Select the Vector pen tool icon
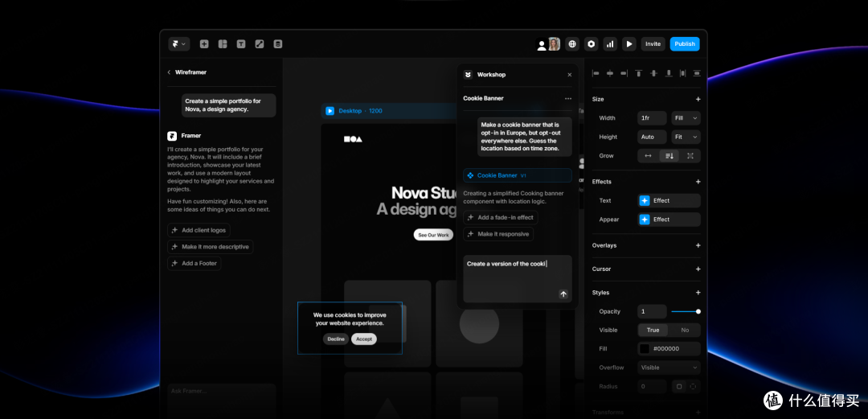Image resolution: width=868 pixels, height=419 pixels. (x=259, y=44)
